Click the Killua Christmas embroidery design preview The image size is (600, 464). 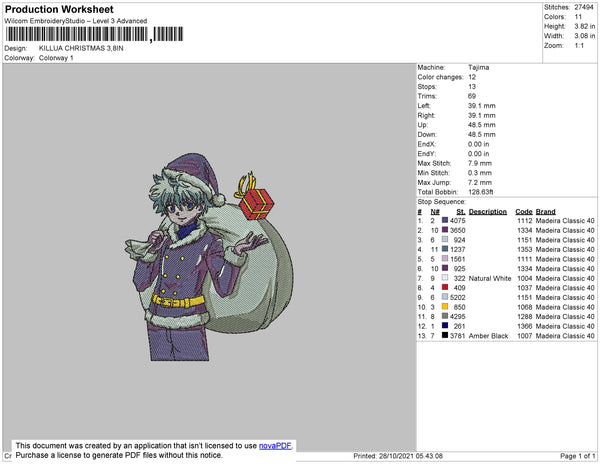coord(209,257)
